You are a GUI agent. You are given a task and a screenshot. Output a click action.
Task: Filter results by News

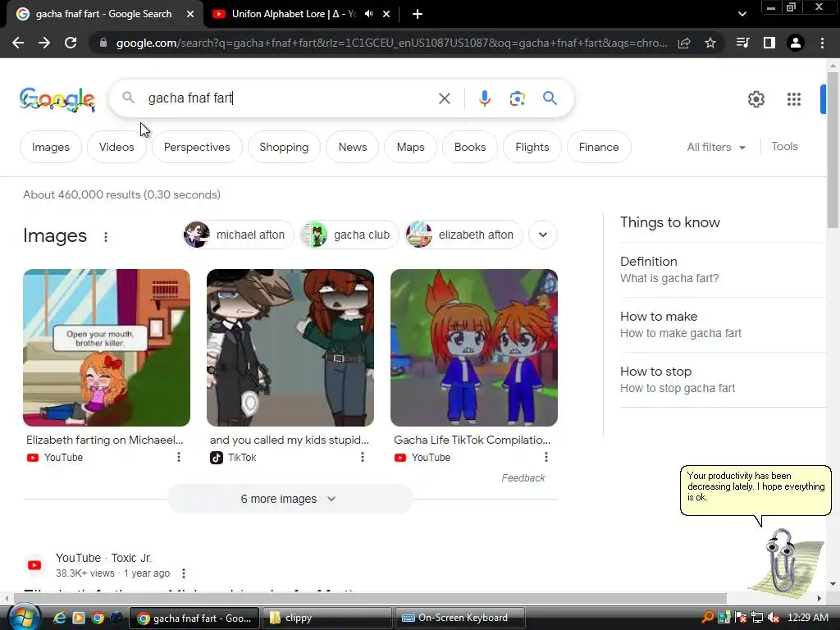(x=353, y=147)
